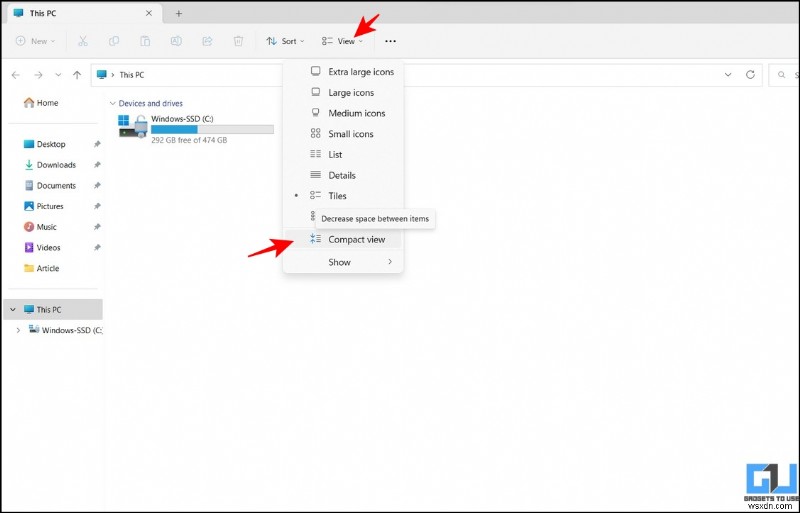The height and width of the screenshot is (513, 800).
Task: Choose List view
Action: coord(343,154)
